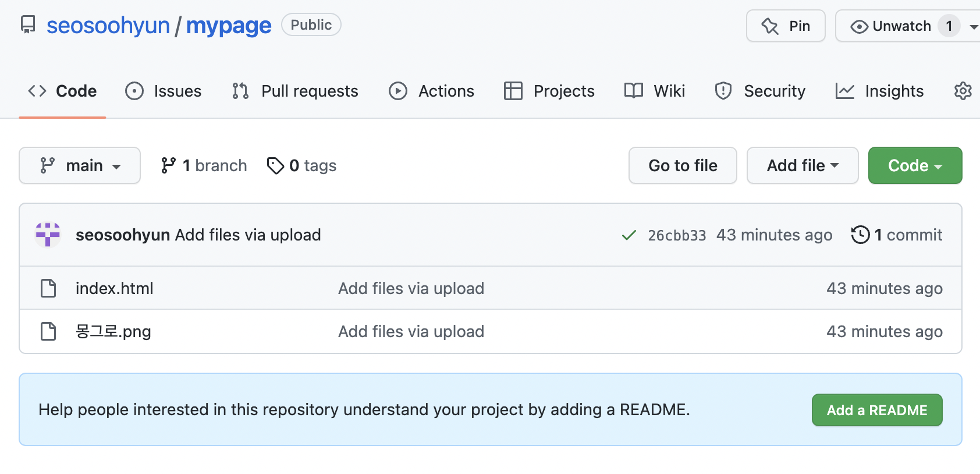
Task: Click the Settings gear icon
Action: (x=963, y=91)
